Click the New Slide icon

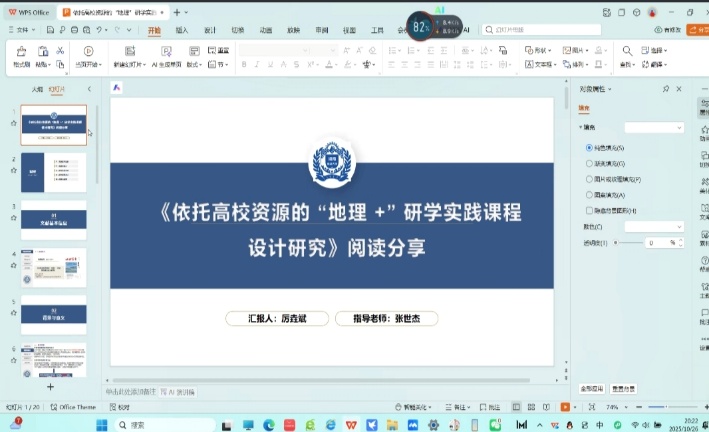(129, 56)
